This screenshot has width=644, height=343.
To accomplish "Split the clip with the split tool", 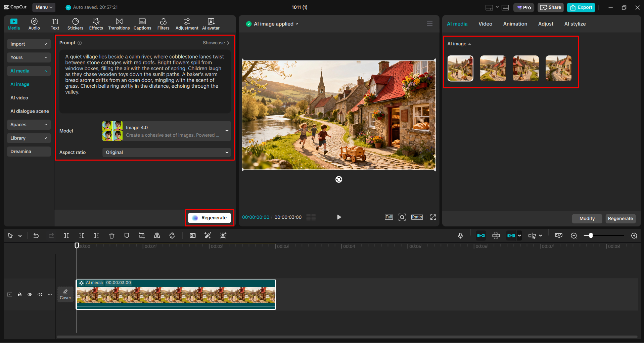I will point(66,235).
